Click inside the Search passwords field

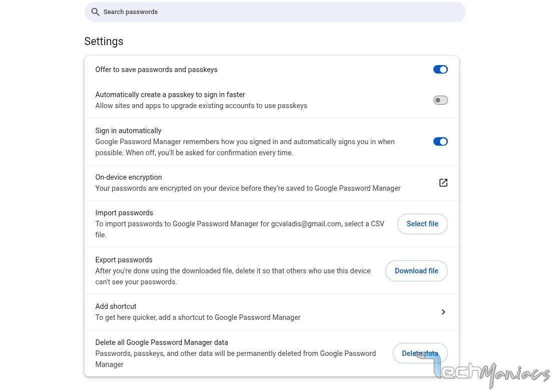coord(275,12)
